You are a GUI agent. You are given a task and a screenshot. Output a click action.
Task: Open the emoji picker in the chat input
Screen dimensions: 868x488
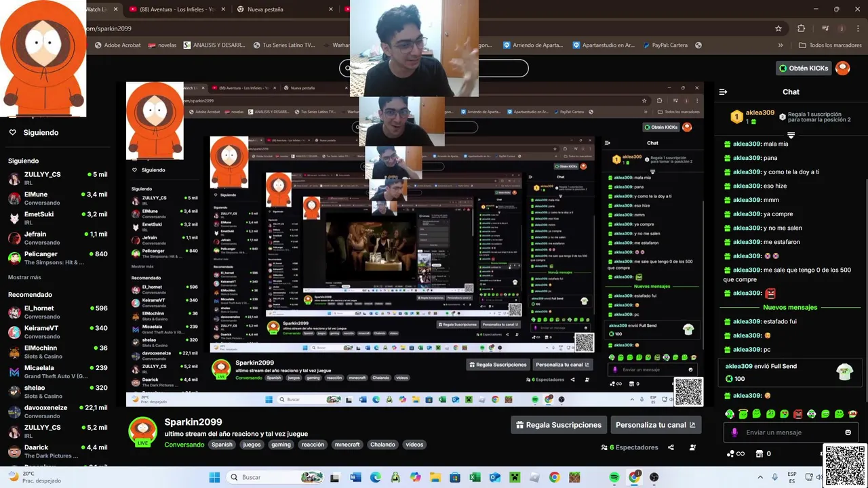(x=848, y=432)
